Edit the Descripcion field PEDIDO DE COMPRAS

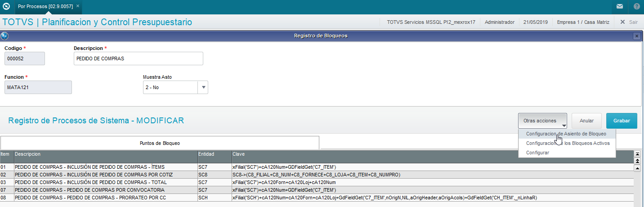[x=139, y=58]
